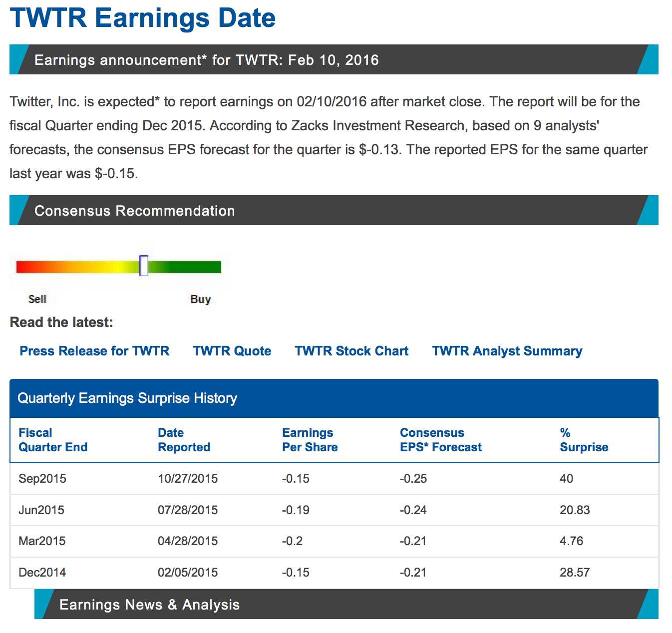The height and width of the screenshot is (633, 672).
Task: Click the red-to-green recommendation gradient bar
Action: point(119,267)
